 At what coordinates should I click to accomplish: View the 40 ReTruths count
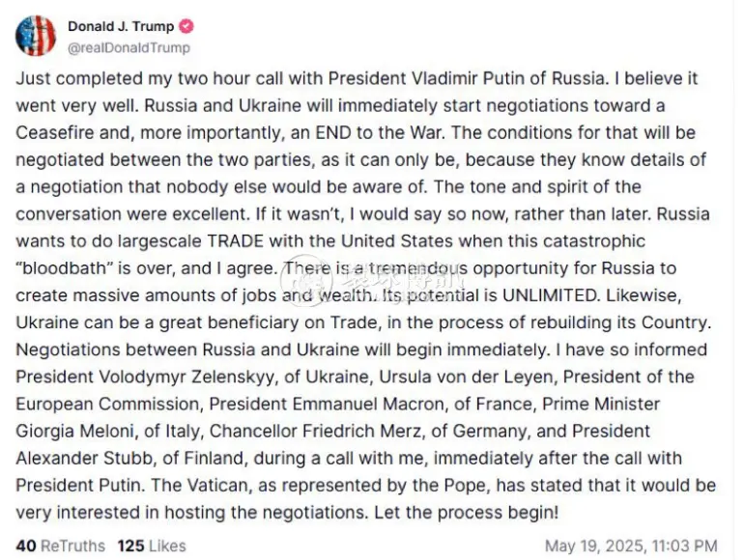60,546
